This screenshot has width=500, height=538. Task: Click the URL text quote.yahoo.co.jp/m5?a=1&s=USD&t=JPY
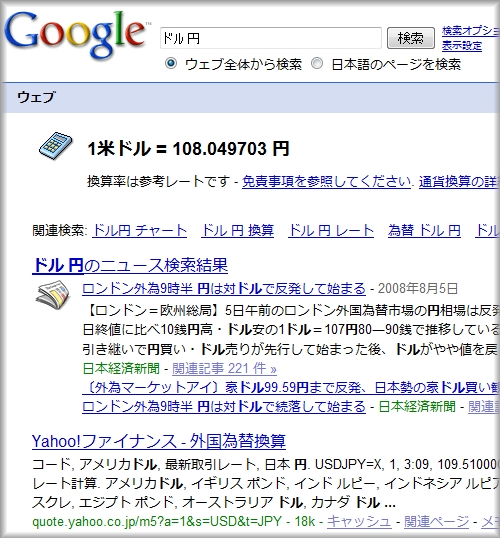(x=157, y=522)
